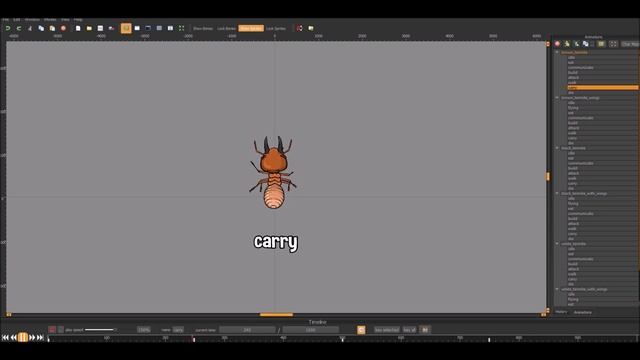Collapse the white_termite entity
The image size is (640, 360).
pyautogui.click(x=557, y=243)
